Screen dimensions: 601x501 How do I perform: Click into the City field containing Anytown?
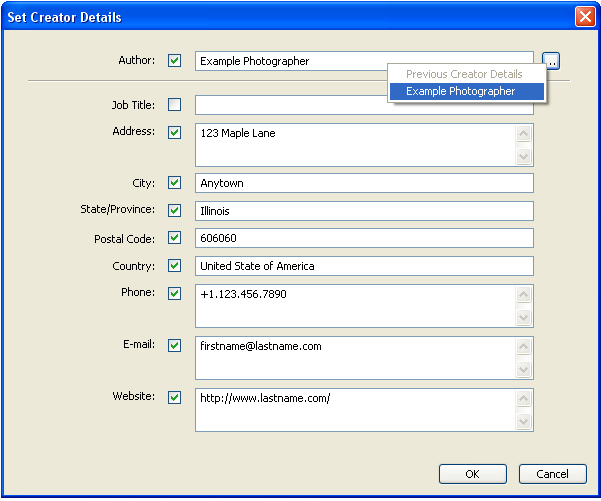(364, 183)
